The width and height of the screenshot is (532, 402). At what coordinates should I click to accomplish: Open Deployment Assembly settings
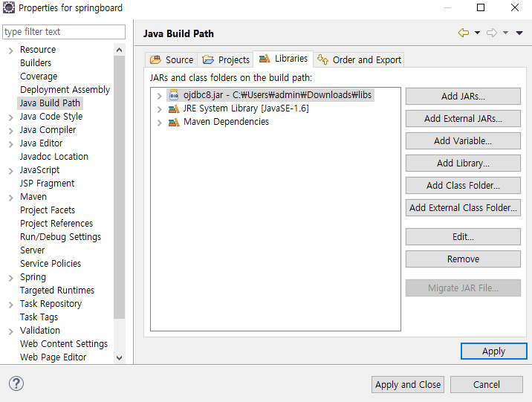[x=65, y=90]
